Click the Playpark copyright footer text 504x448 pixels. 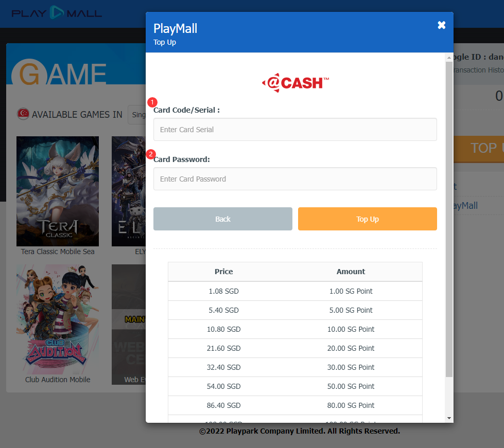pos(300,431)
